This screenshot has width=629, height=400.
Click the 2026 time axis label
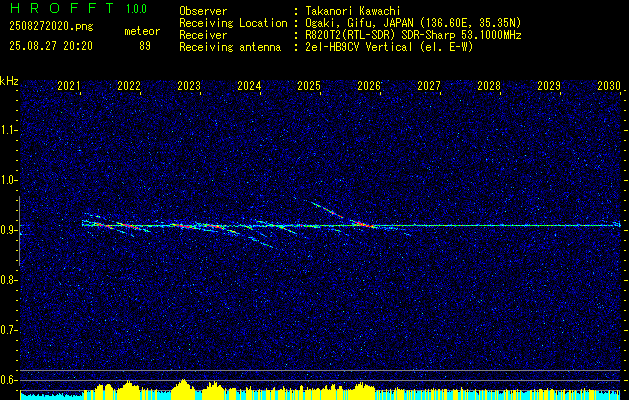pyautogui.click(x=369, y=86)
